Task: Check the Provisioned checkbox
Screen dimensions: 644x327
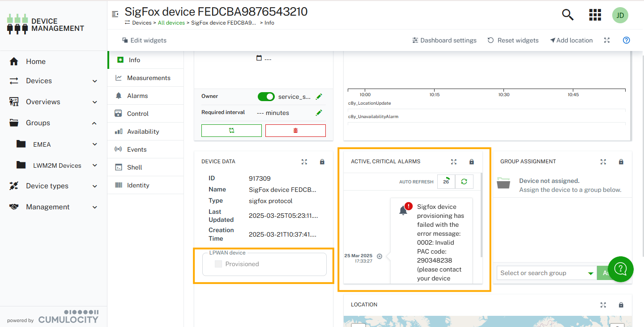Action: 218,264
